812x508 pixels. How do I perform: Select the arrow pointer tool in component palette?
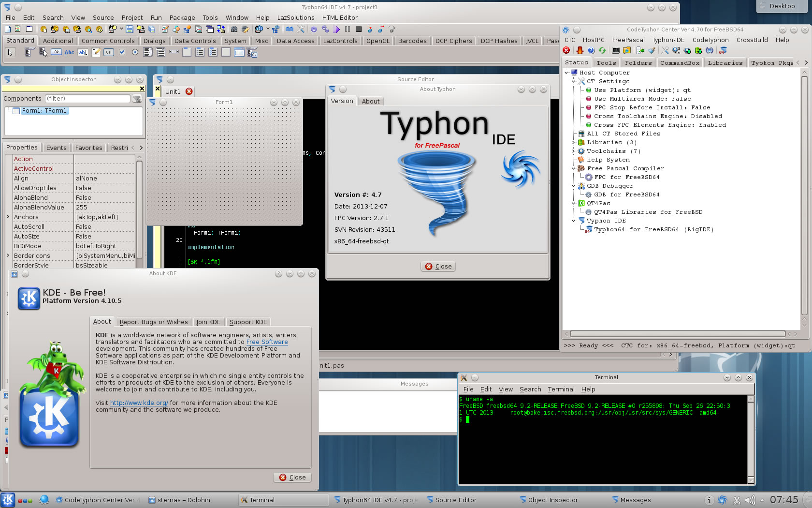point(11,52)
